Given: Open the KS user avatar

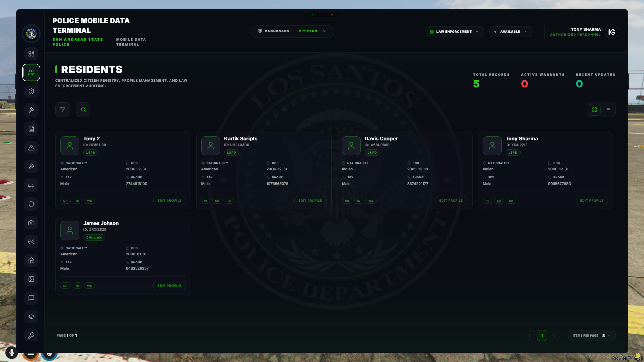Looking at the screenshot, I should [x=612, y=32].
